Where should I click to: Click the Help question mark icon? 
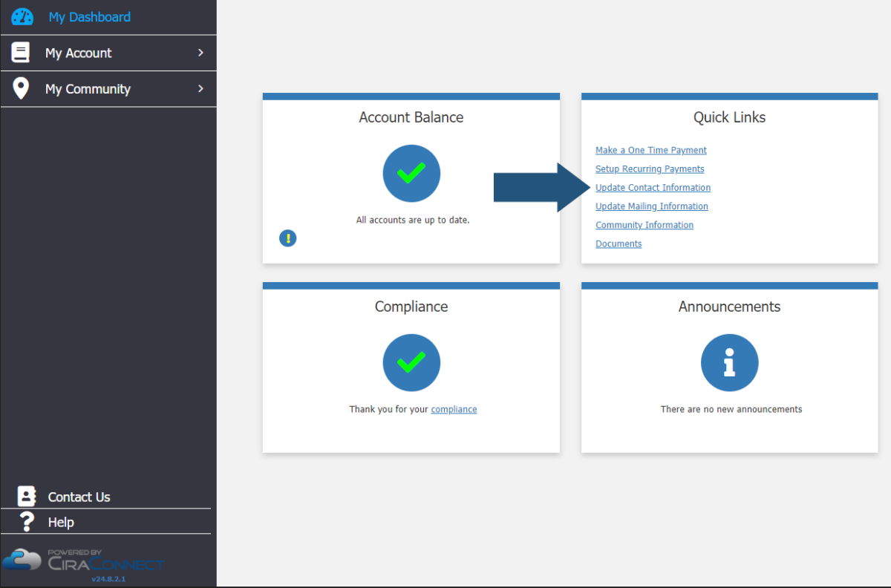27,521
